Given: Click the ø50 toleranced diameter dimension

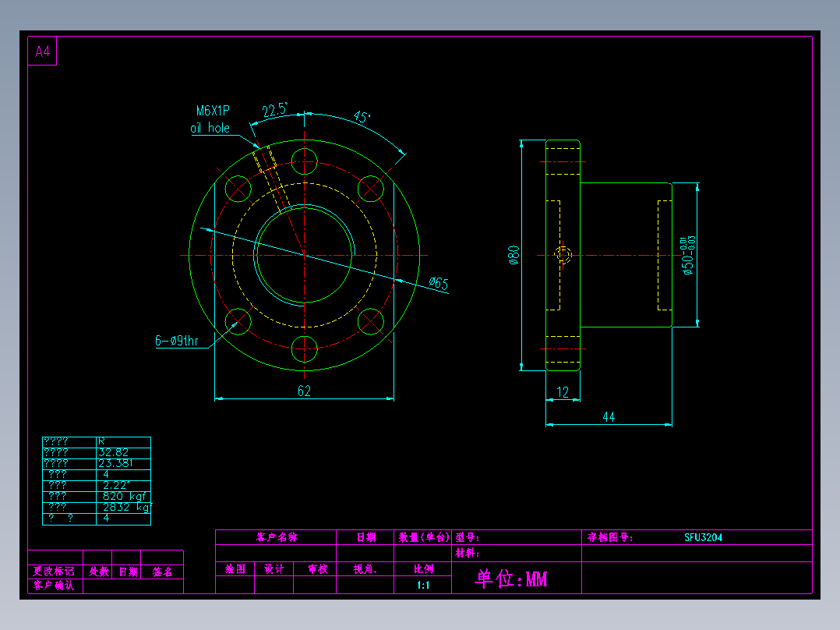Looking at the screenshot, I should click(688, 256).
